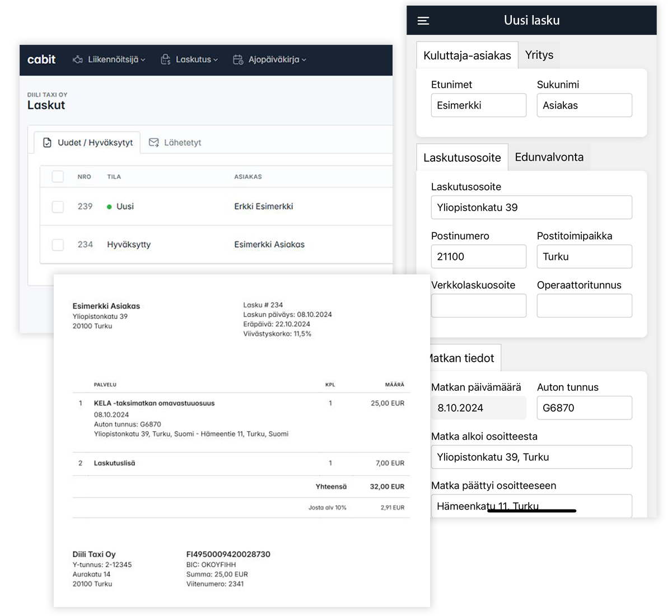The height and width of the screenshot is (616, 672).
Task: Click the green status dot for invoice 239
Action: (x=109, y=207)
